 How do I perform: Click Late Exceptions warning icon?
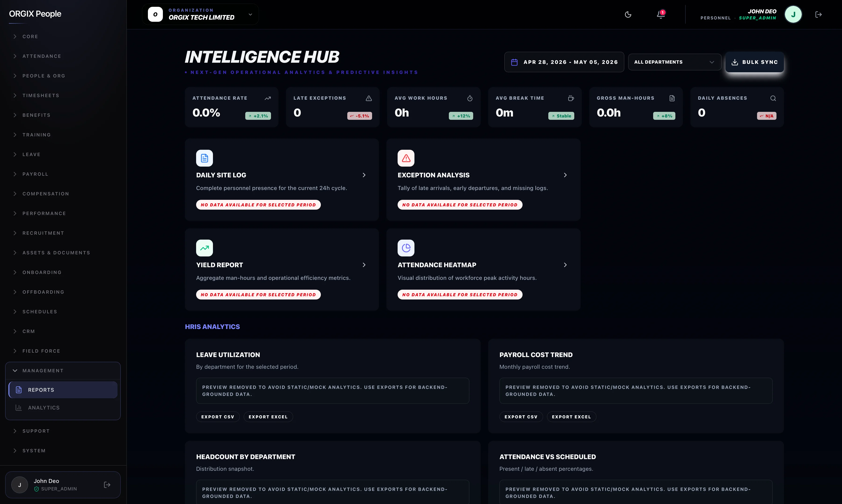coord(369,98)
